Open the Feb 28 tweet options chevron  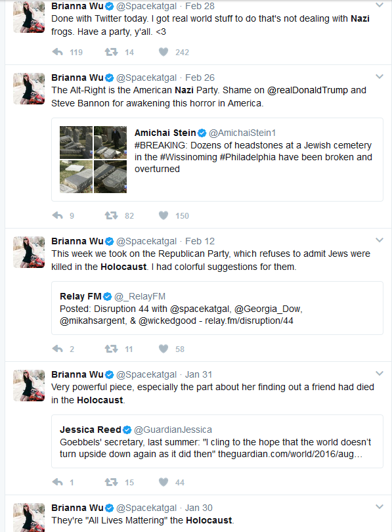tap(380, 5)
